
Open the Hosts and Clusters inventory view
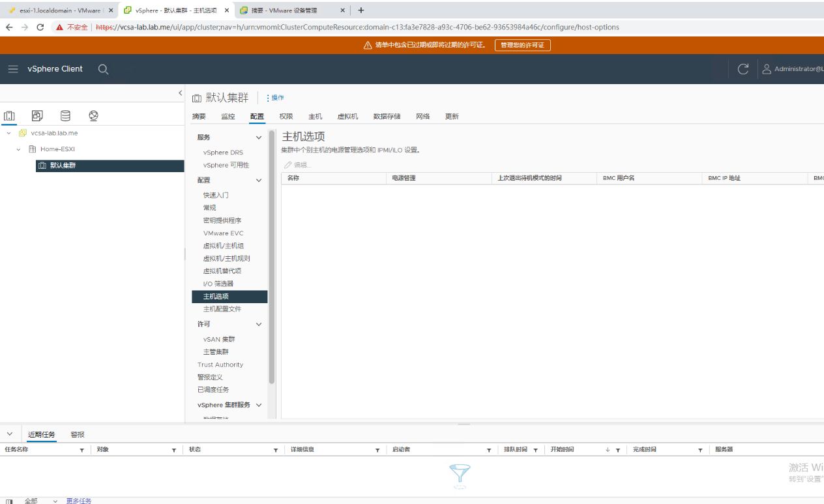click(x=10, y=116)
